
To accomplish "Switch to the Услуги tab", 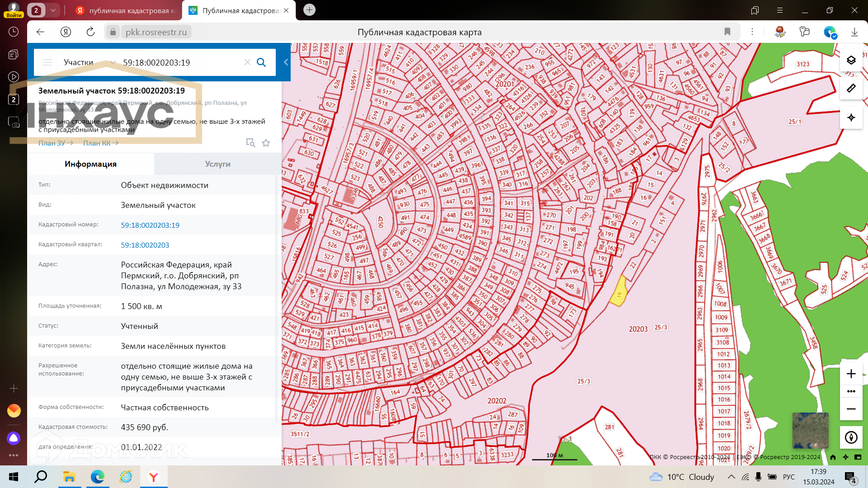I will click(217, 164).
